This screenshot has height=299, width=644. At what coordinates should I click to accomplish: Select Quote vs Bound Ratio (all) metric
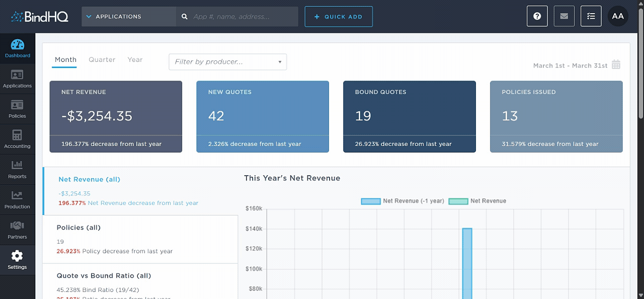tap(140, 281)
